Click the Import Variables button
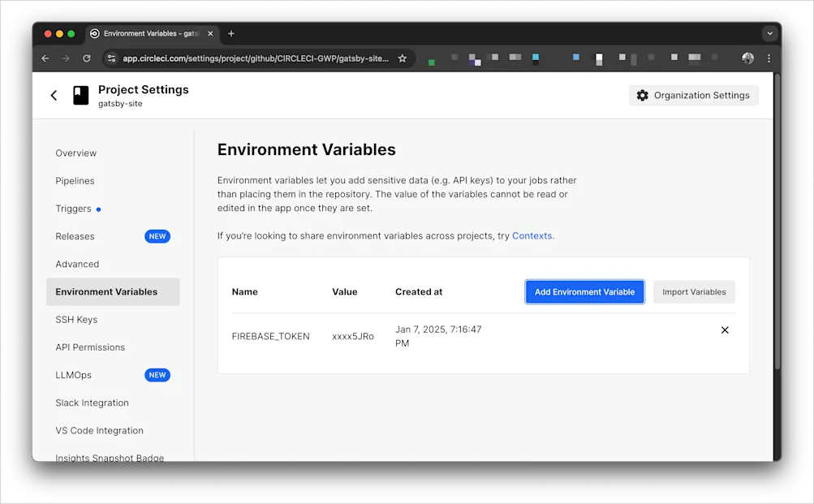The image size is (814, 504). [694, 291]
